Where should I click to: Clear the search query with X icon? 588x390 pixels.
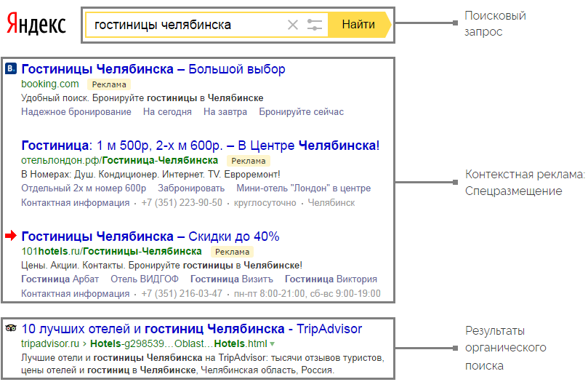tap(293, 25)
